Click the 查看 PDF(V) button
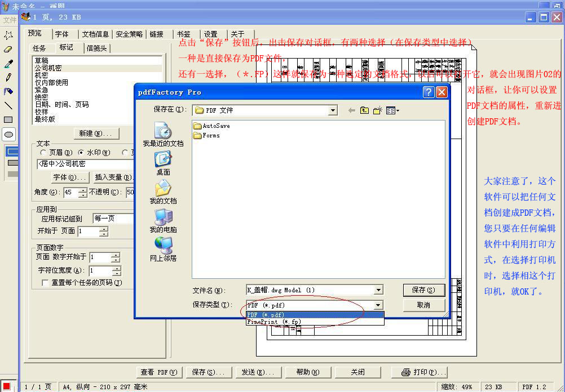The image size is (565, 392). click(159, 372)
